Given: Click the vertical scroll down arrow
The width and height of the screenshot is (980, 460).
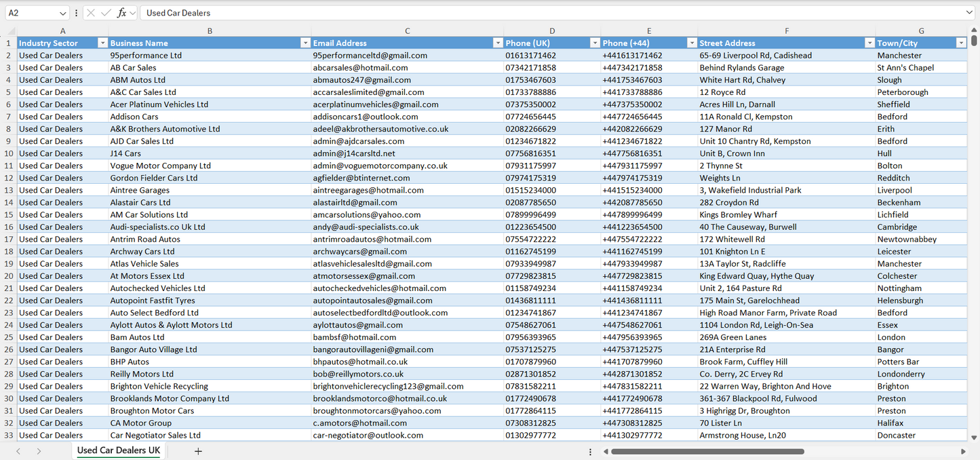Looking at the screenshot, I should (x=975, y=438).
